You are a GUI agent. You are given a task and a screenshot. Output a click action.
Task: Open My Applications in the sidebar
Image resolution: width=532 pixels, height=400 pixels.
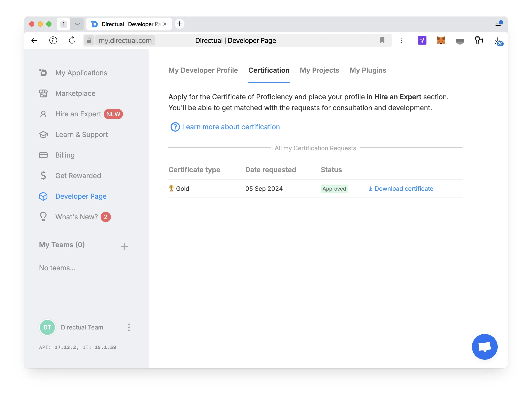point(81,73)
